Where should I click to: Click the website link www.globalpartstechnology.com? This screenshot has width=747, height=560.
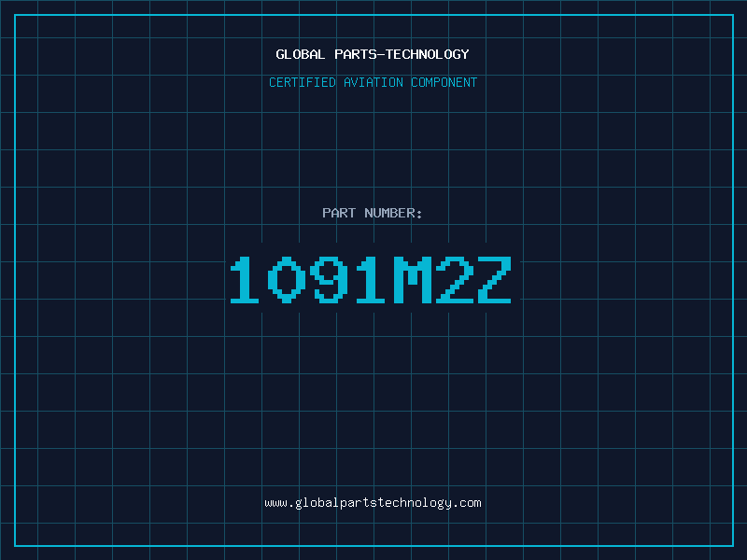(373, 503)
